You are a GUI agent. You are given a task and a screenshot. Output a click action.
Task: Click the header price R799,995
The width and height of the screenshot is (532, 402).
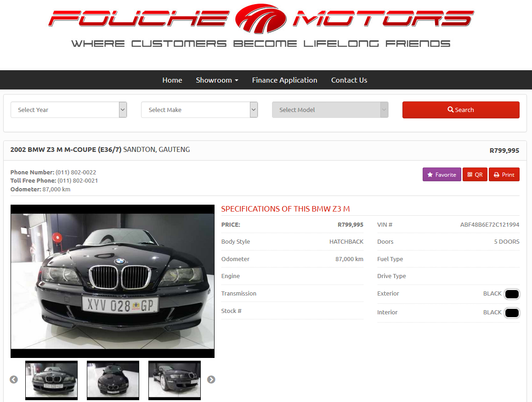coord(504,151)
